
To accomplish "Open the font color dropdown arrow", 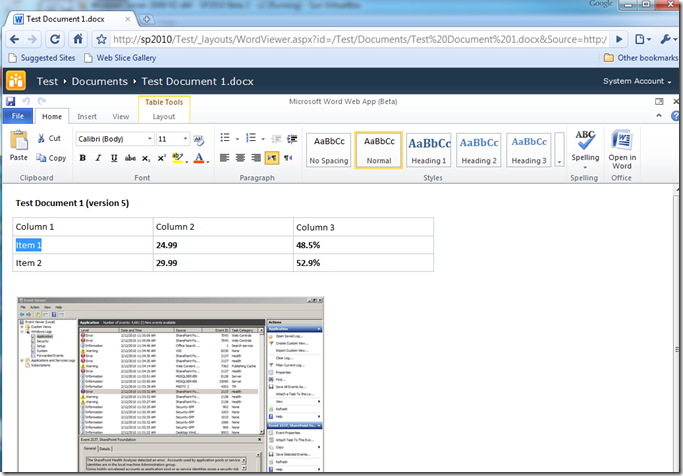I will (x=208, y=162).
